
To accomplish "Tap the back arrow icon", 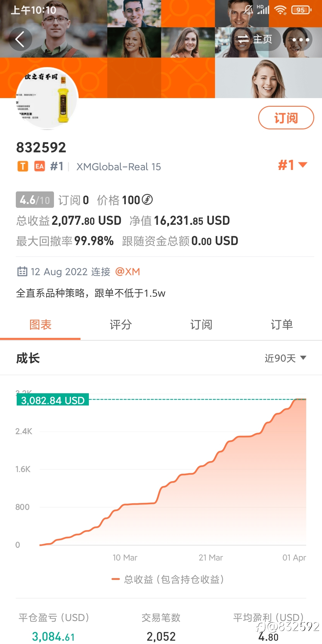I will [x=20, y=39].
